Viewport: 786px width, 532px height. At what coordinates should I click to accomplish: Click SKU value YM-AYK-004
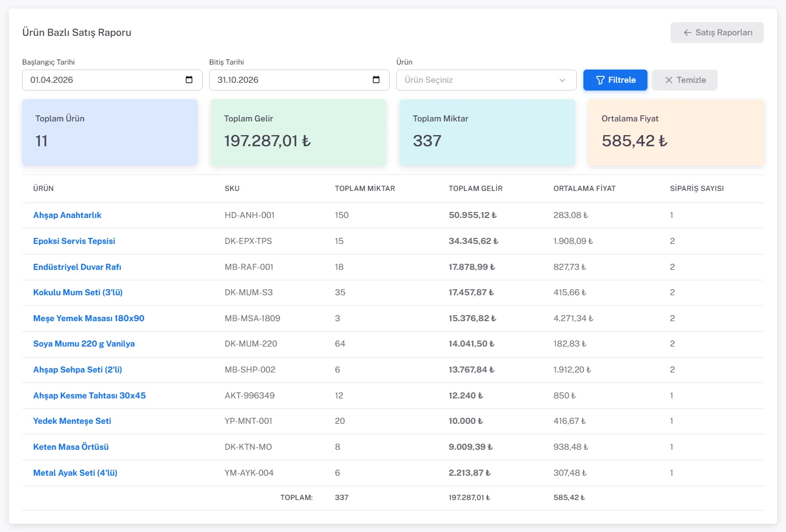[x=249, y=473]
